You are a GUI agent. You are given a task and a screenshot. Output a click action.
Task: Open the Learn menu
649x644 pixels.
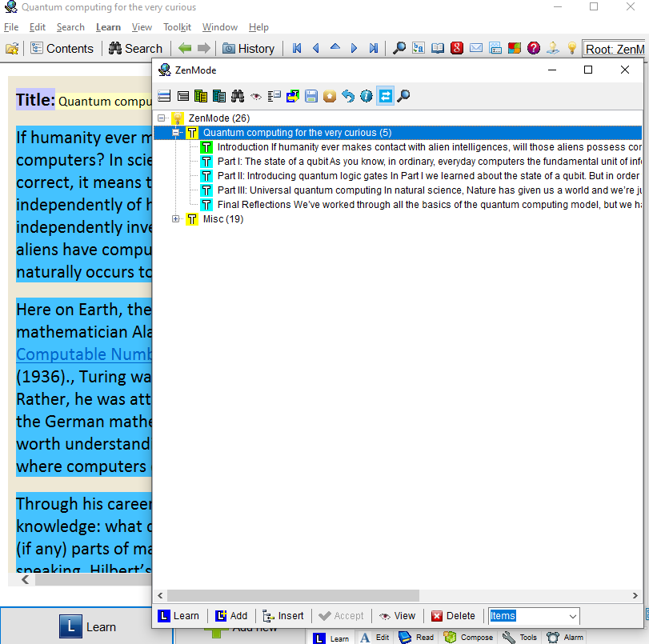coord(108,27)
